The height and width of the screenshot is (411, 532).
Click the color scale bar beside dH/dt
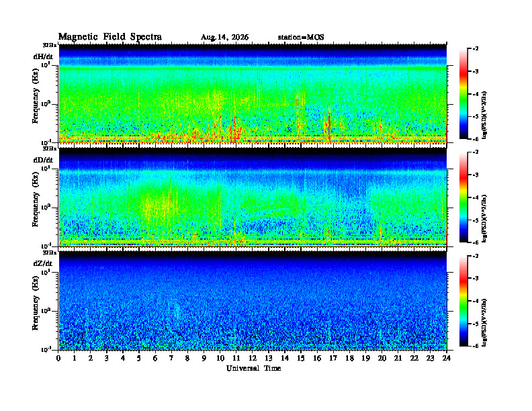463,93
